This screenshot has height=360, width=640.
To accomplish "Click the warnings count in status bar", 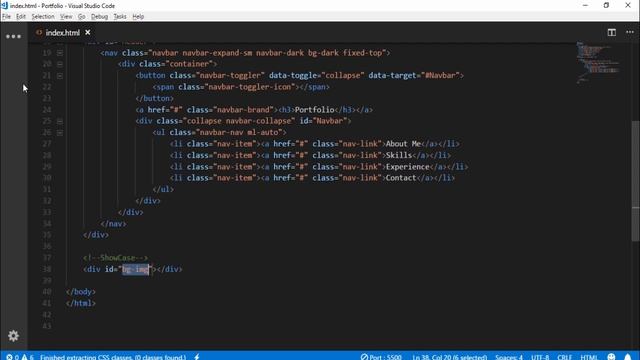I will click(28, 357).
